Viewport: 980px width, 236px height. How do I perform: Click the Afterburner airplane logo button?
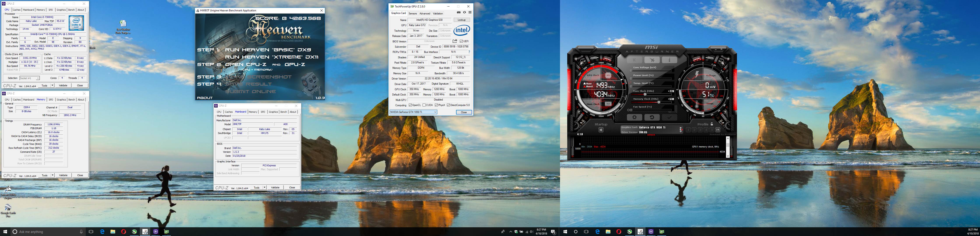click(x=652, y=60)
